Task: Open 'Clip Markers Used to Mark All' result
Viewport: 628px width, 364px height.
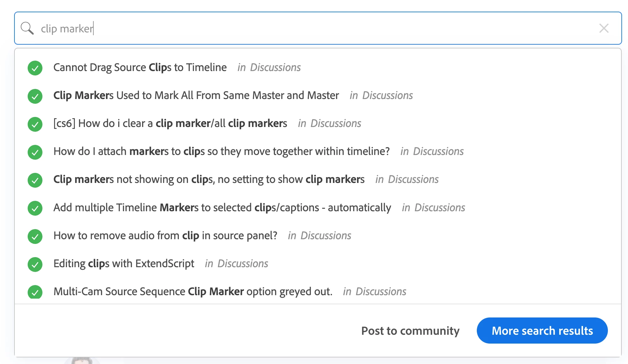Action: click(196, 96)
